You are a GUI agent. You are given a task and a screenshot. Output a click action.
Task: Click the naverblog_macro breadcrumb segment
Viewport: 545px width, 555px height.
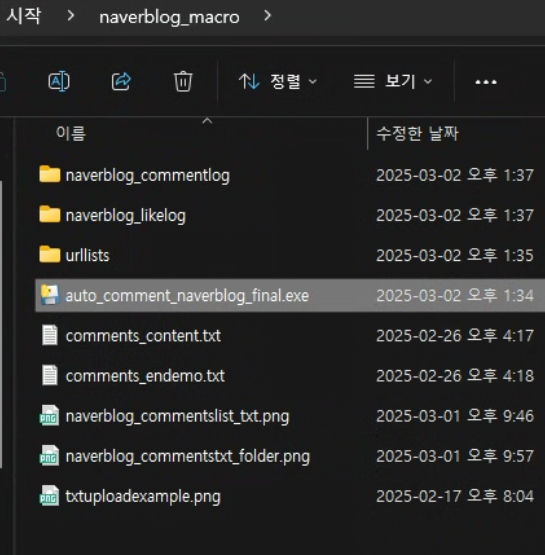click(x=169, y=17)
